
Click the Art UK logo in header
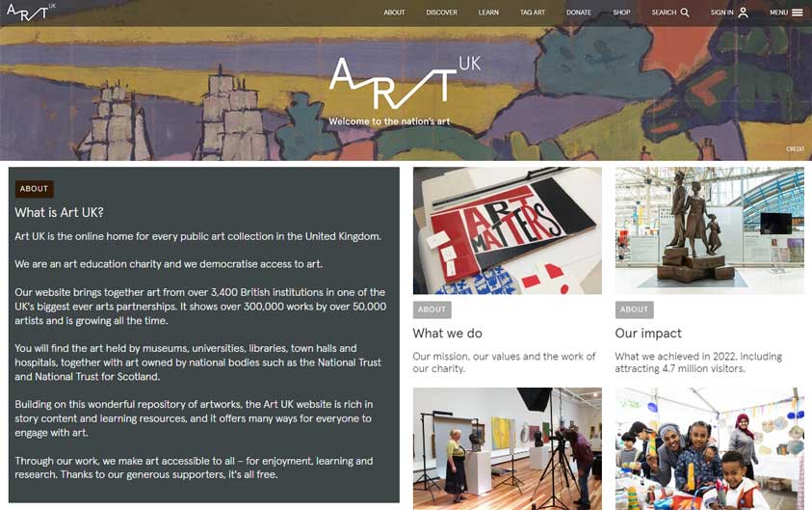coord(31,12)
